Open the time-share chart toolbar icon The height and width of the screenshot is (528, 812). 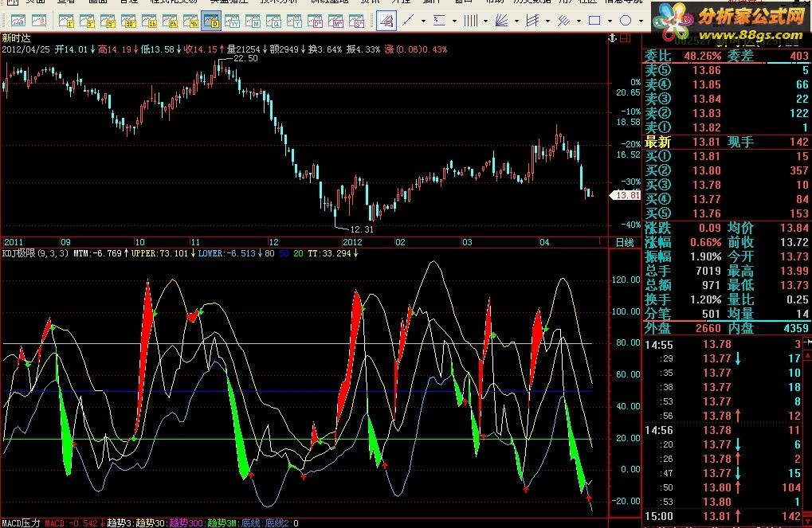coord(18,21)
